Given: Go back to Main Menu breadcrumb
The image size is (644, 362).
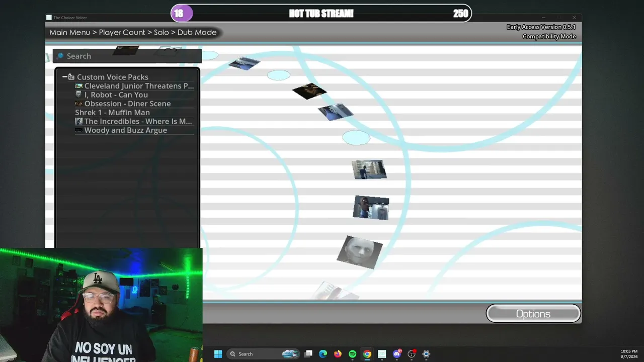Looking at the screenshot, I should pyautogui.click(x=70, y=32).
